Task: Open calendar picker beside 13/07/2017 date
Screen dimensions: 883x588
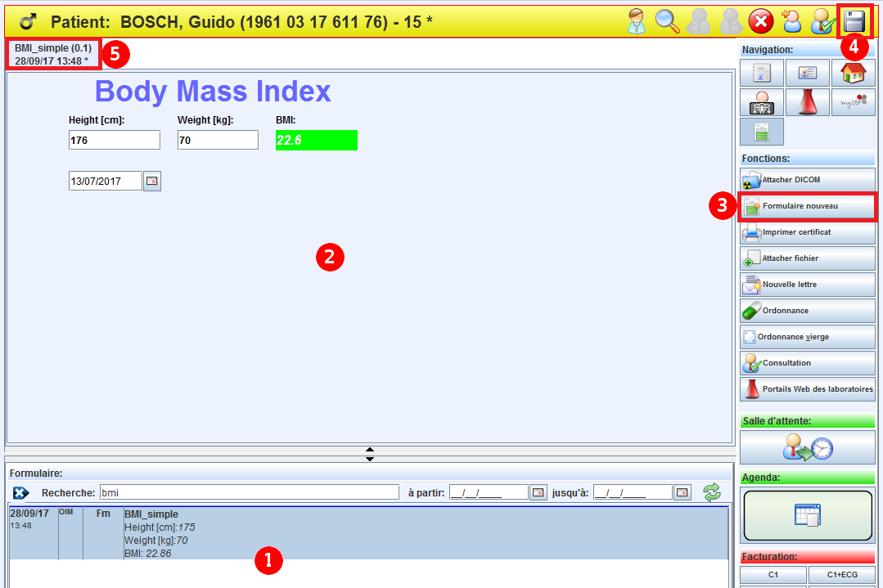Action: point(152,182)
